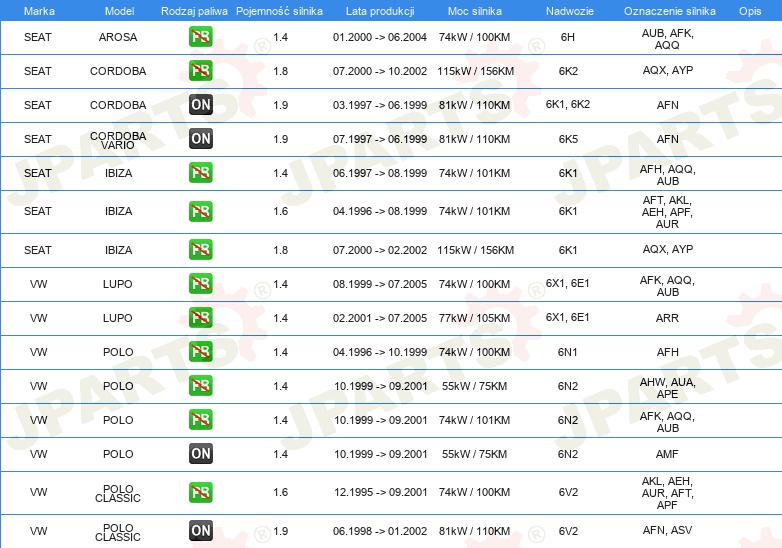The image size is (782, 548).
Task: Click the diesel ON icon in the CORDOBA 6K1, 6K2 row
Action: click(x=200, y=105)
